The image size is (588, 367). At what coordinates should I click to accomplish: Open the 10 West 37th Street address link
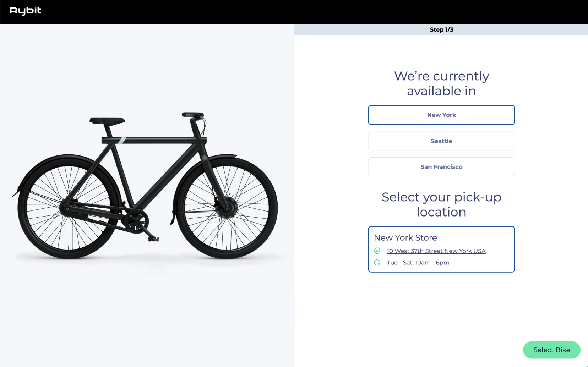tap(436, 251)
